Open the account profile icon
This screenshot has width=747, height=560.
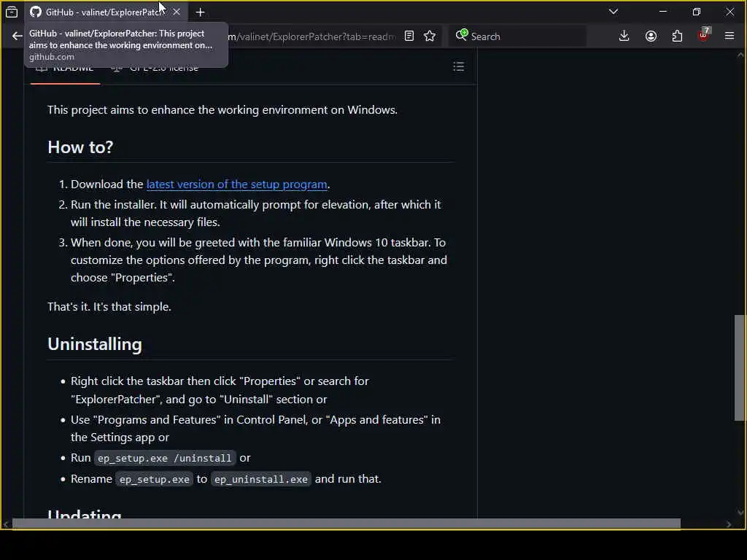651,36
